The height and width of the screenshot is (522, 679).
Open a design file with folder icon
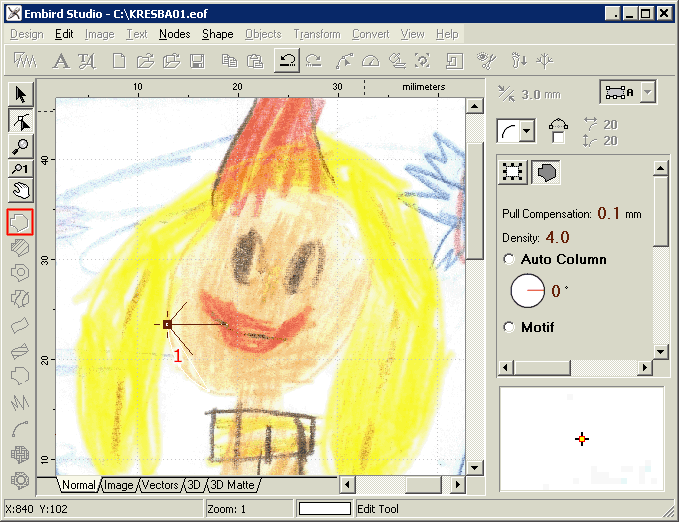pyautogui.click(x=146, y=61)
